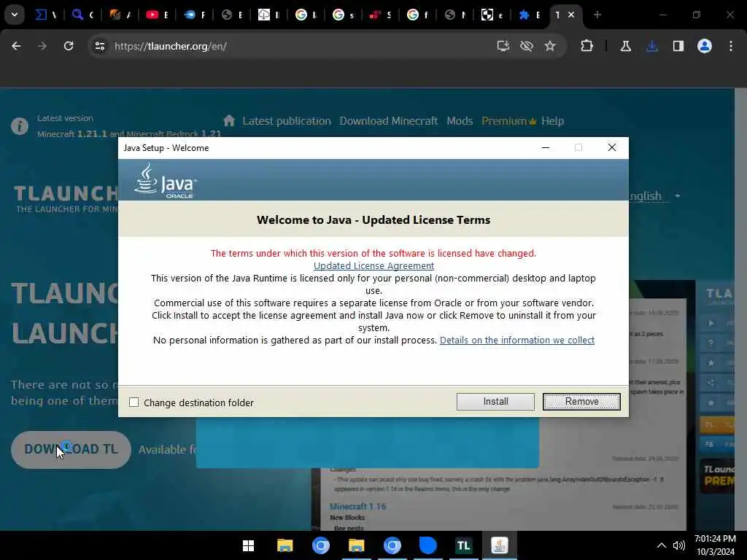Open Download Minecraft menu item

[388, 121]
